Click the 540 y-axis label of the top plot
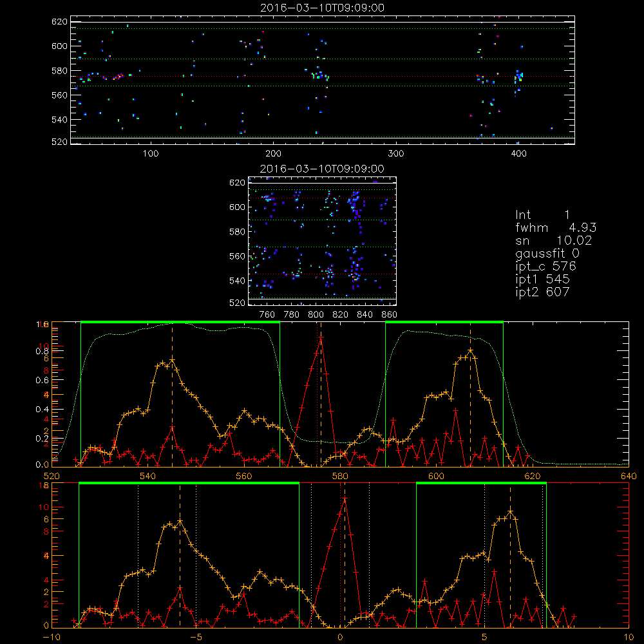 click(x=59, y=120)
